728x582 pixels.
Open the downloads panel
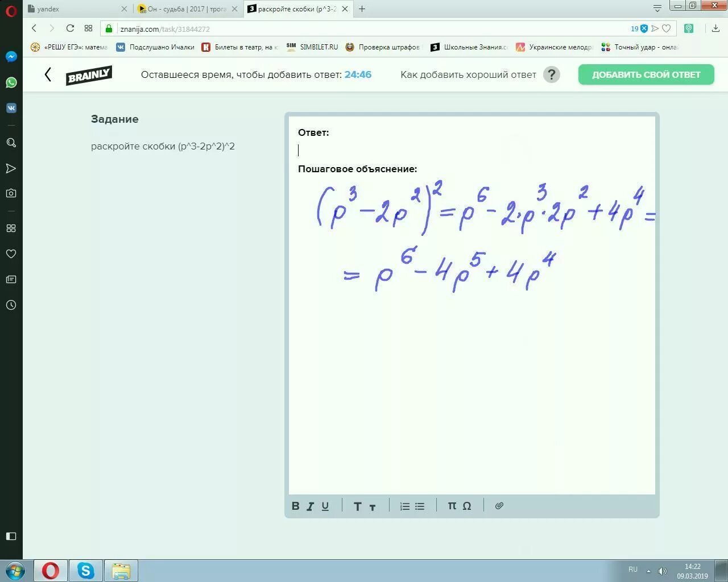[x=715, y=28]
